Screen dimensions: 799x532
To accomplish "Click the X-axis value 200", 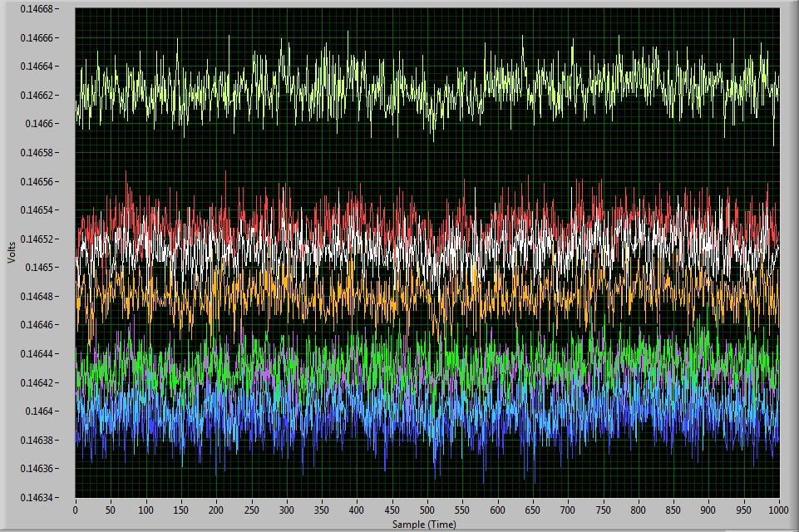I will pyautogui.click(x=216, y=510).
